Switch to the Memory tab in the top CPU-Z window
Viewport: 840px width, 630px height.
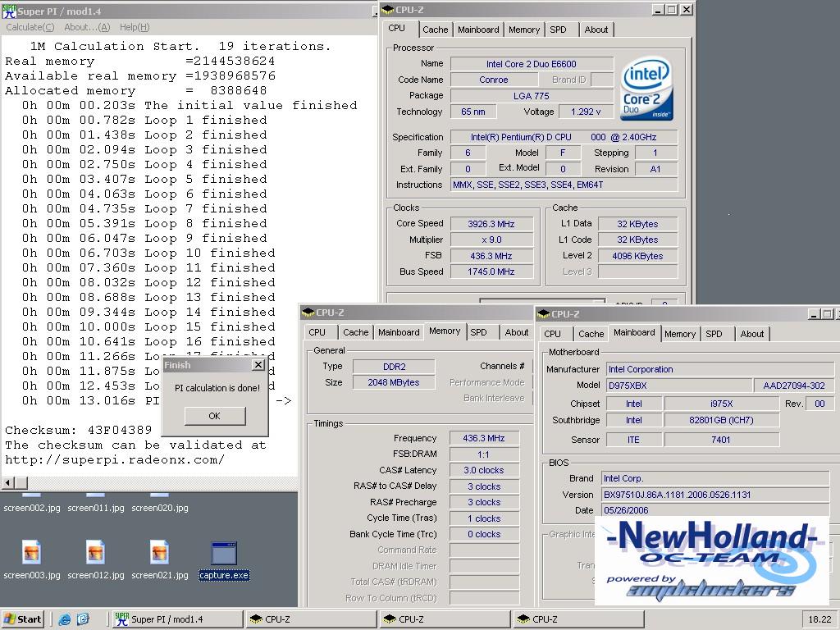pyautogui.click(x=524, y=30)
